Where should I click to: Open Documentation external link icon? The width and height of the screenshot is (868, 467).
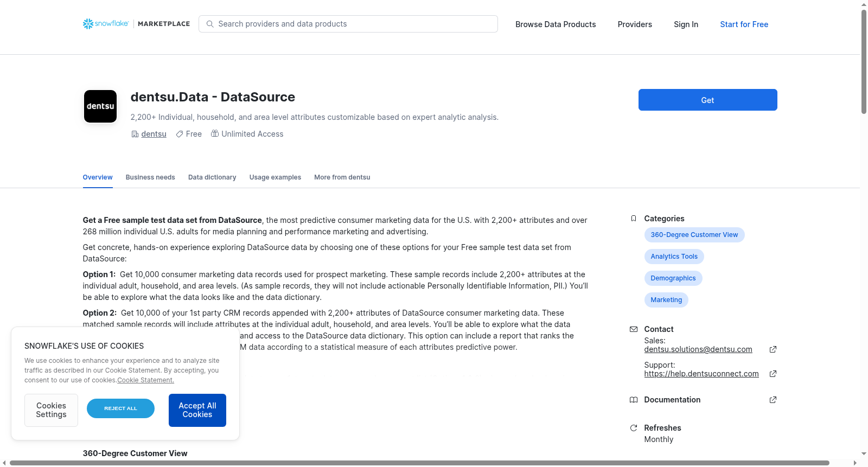pyautogui.click(x=773, y=400)
